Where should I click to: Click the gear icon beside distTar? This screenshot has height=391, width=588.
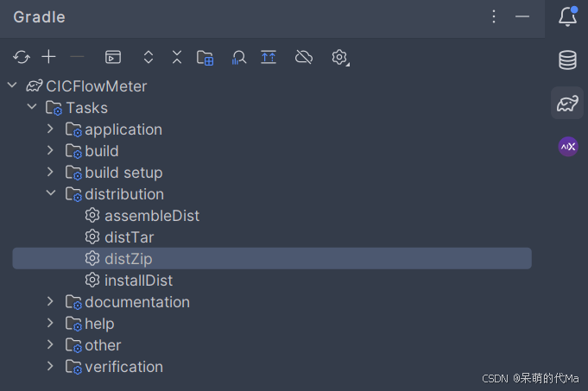click(92, 236)
